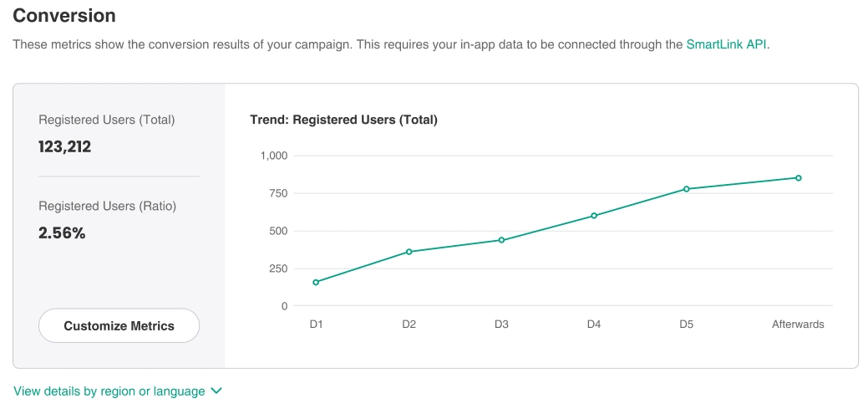The width and height of the screenshot is (868, 409).
Task: Click the D1 x-axis label
Action: (x=316, y=325)
